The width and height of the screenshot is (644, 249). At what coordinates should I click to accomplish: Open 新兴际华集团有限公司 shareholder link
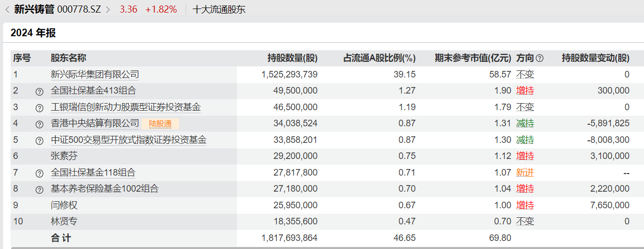(x=95, y=74)
